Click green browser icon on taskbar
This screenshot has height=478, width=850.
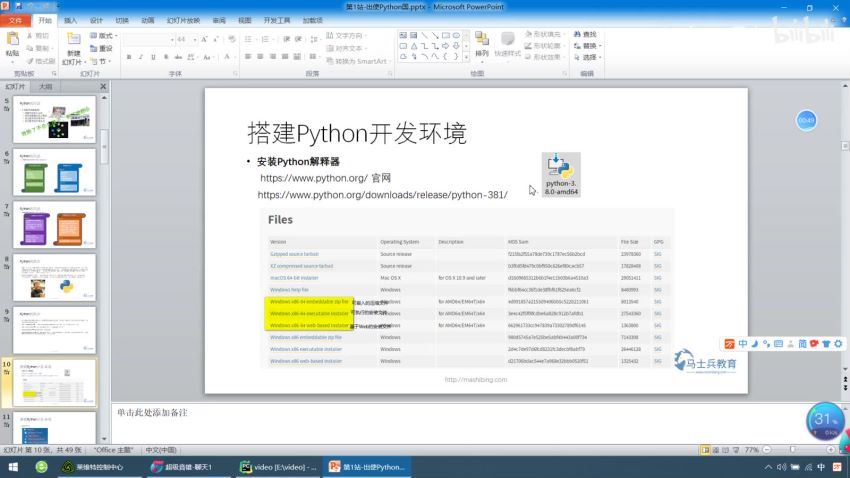click(x=41, y=467)
